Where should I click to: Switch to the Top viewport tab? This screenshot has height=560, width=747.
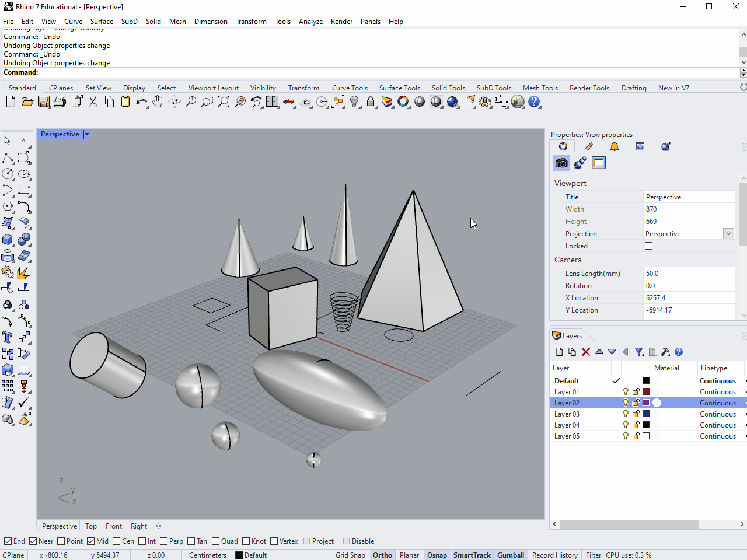[91, 526]
